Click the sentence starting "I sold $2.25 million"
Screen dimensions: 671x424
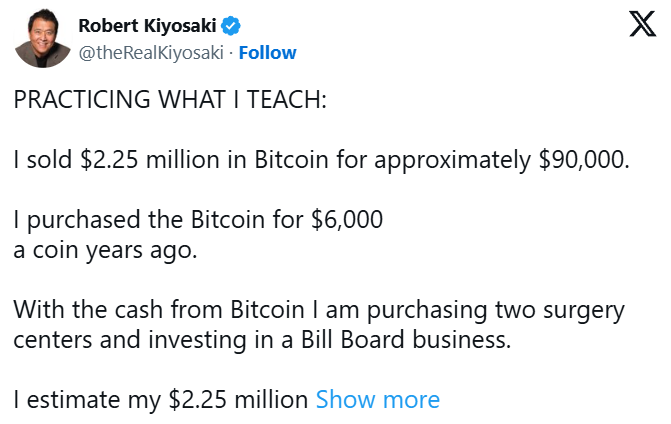click(x=321, y=160)
